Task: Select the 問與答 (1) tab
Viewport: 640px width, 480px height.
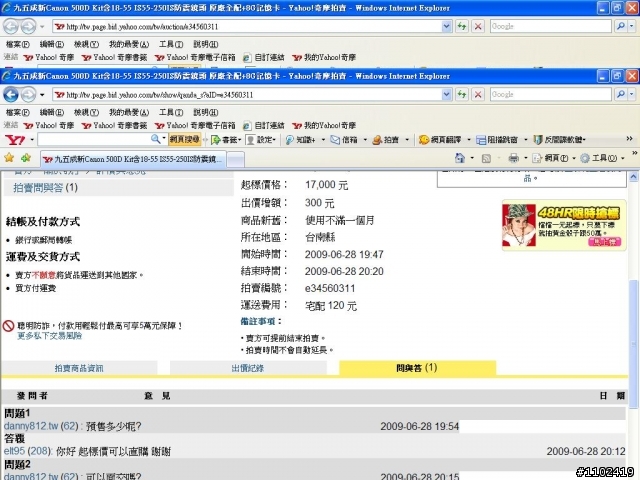Action: pyautogui.click(x=417, y=368)
